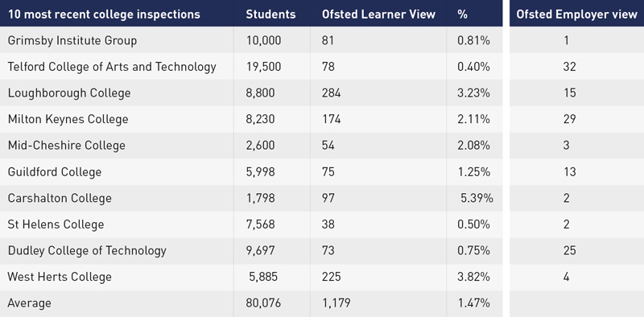Click St Helens College row label
The width and height of the screenshot is (644, 317).
click(56, 224)
